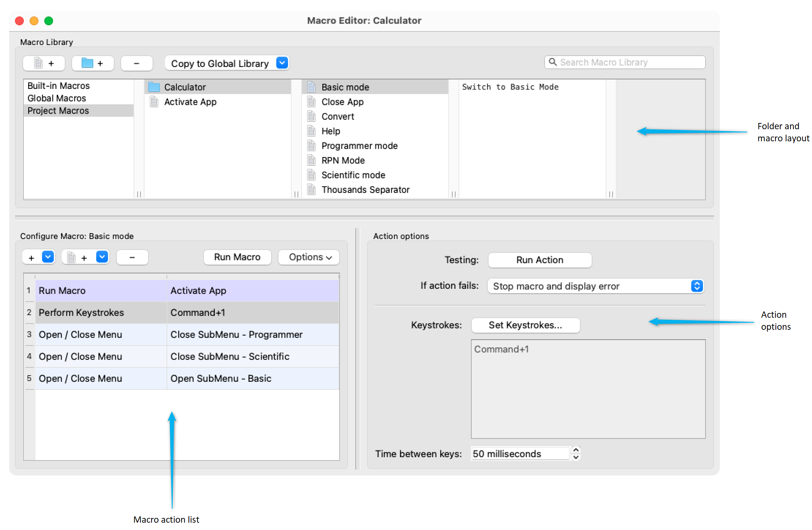Click the new folder button

click(x=92, y=63)
